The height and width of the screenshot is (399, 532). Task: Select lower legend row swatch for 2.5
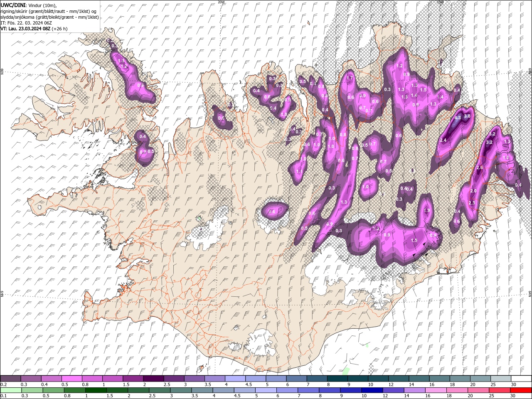click(160, 390)
